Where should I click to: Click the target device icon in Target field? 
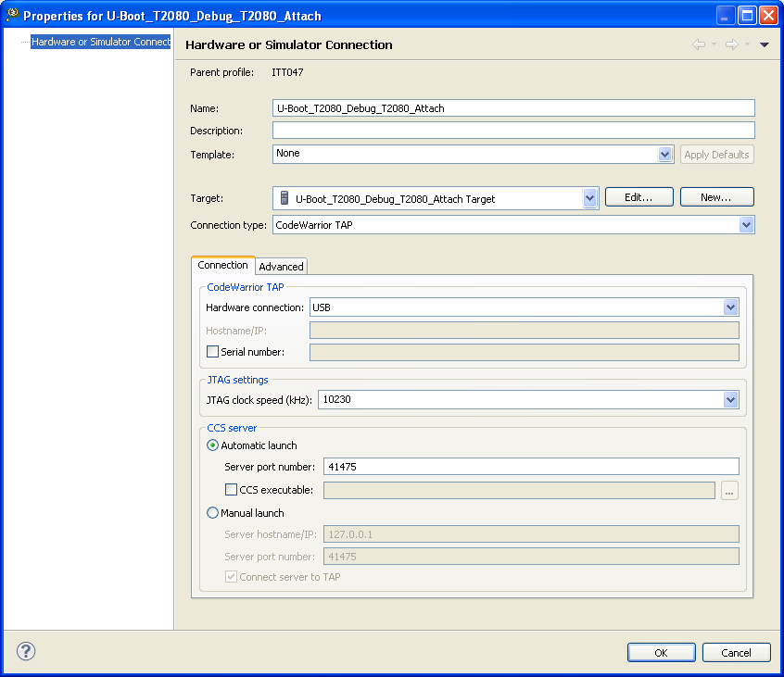pyautogui.click(x=285, y=198)
